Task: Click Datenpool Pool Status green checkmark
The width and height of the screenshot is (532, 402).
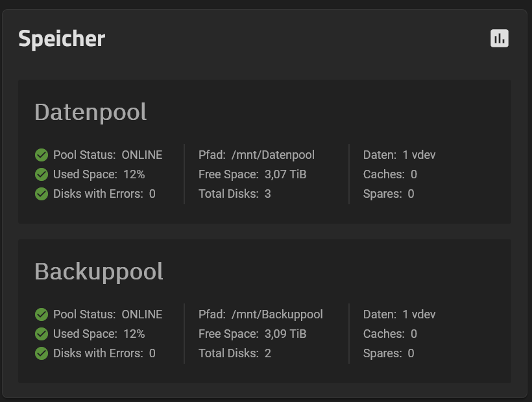Action: click(42, 155)
